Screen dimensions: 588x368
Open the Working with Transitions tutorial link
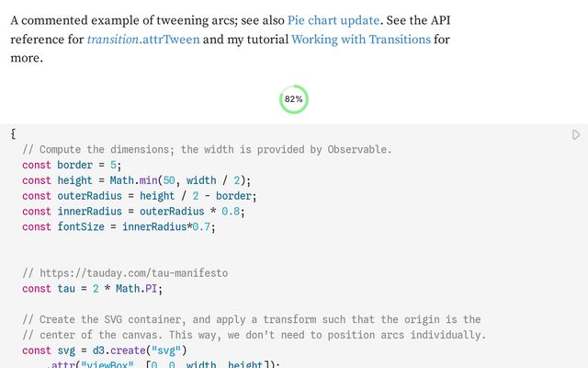tap(360, 39)
